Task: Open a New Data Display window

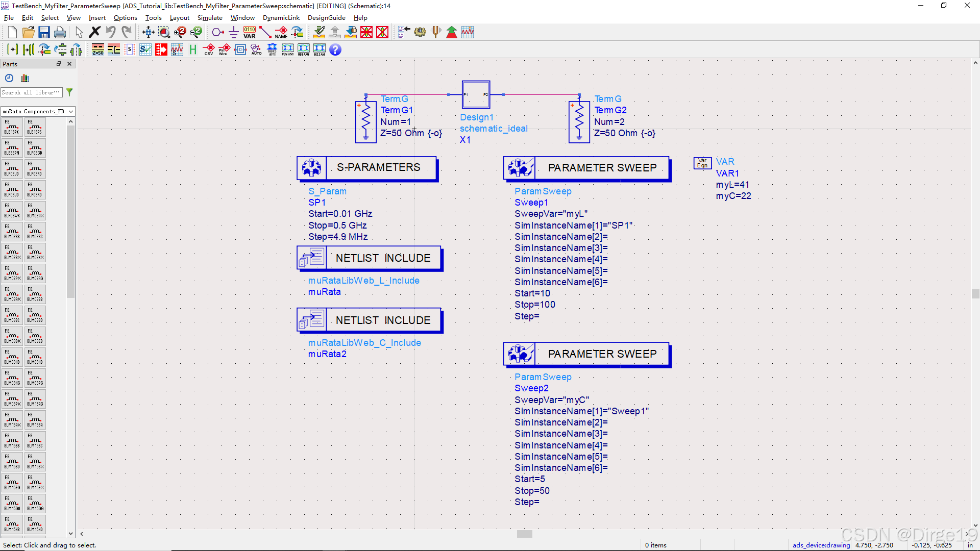Action: pos(467,32)
